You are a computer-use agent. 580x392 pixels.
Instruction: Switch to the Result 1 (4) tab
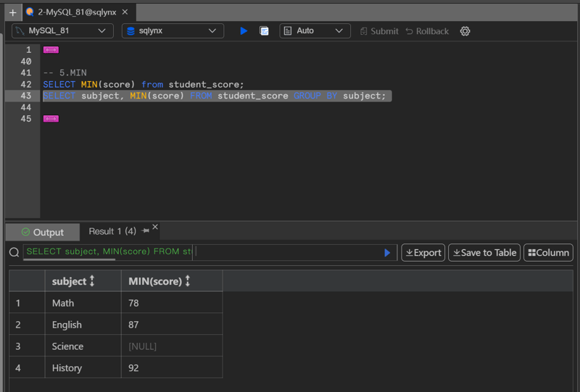pos(112,231)
